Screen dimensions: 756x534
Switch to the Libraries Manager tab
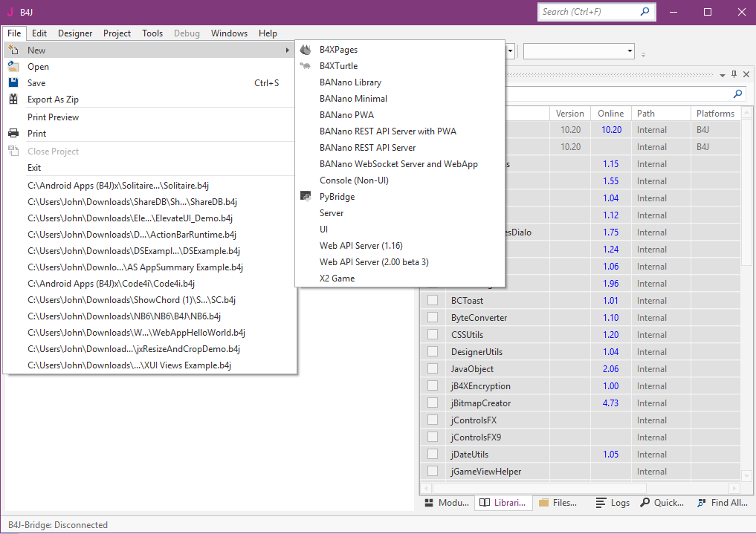[503, 503]
